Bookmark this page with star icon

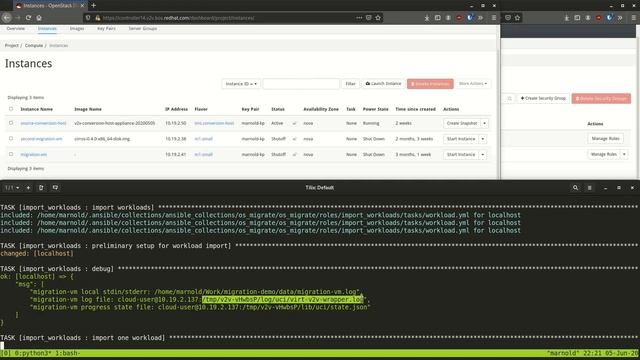pyautogui.click(x=378, y=18)
